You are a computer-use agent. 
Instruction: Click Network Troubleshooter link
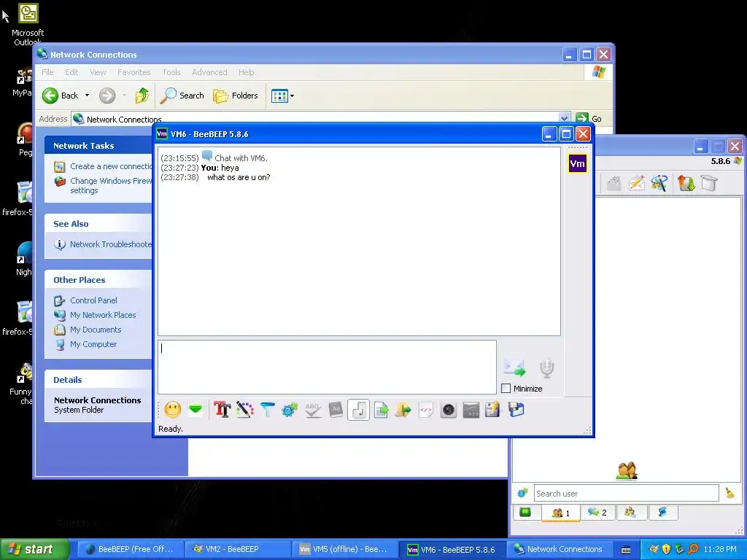(111, 244)
